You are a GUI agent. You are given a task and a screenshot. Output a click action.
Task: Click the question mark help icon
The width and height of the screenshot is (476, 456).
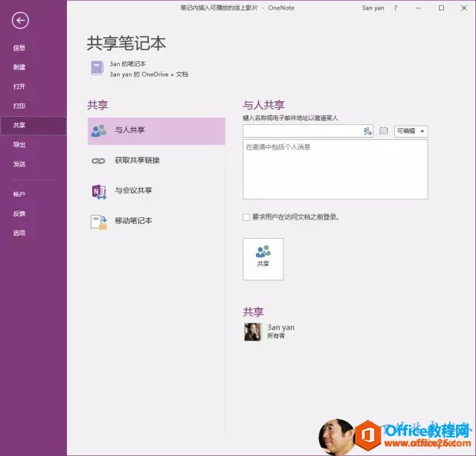395,7
